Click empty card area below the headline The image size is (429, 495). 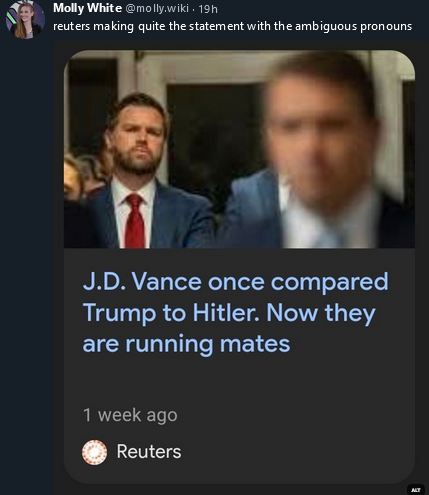[239, 382]
